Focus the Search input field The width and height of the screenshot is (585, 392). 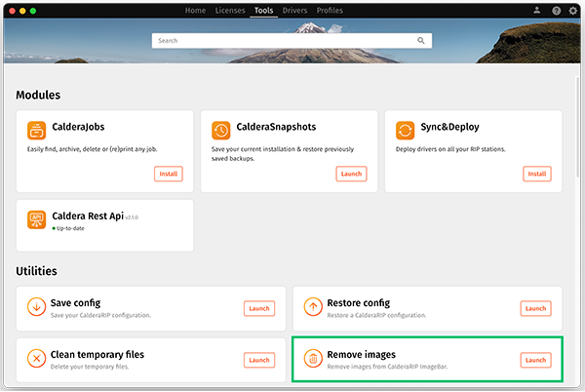coord(292,41)
